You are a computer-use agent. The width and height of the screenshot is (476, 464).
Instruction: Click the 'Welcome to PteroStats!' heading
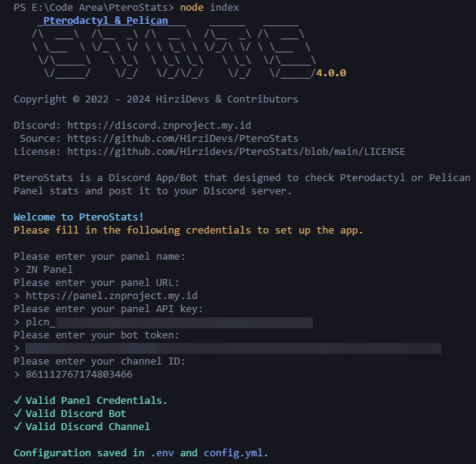click(79, 217)
